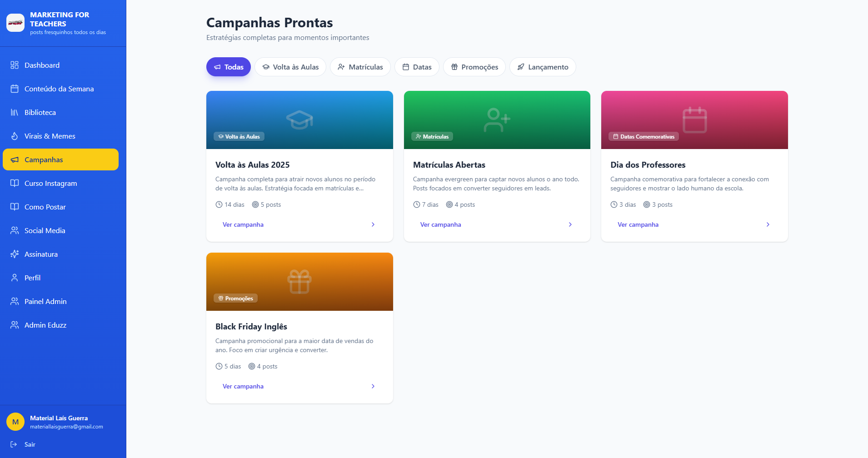The image size is (868, 458).
Task: Click the Assinatura sparkle icon
Action: 15,254
